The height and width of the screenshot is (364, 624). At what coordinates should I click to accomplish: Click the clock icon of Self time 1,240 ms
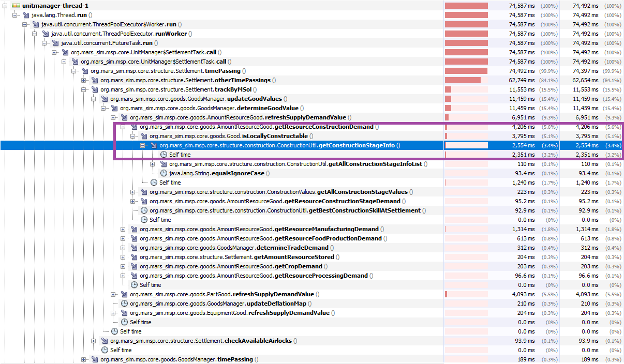(154, 183)
